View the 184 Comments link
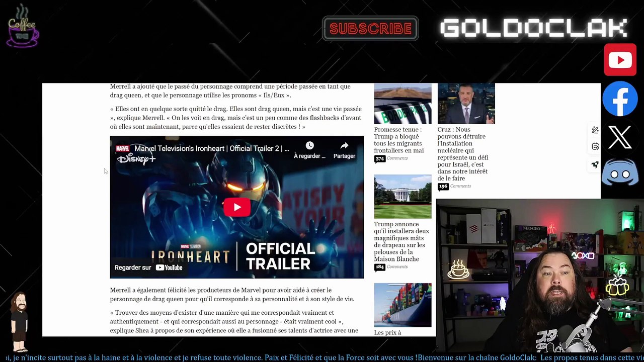Screen dimensions: 644x362 (391, 267)
